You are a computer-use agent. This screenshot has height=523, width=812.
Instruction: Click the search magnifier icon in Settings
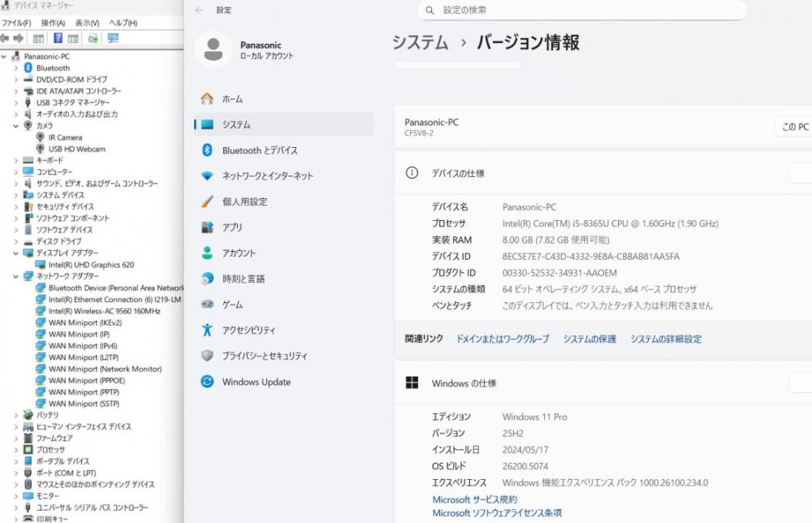[x=430, y=10]
